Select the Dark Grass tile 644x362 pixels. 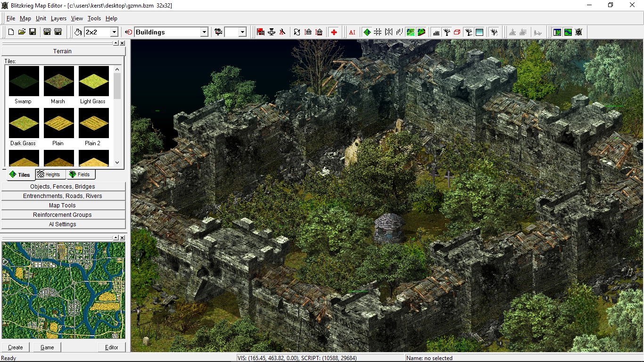pyautogui.click(x=24, y=123)
